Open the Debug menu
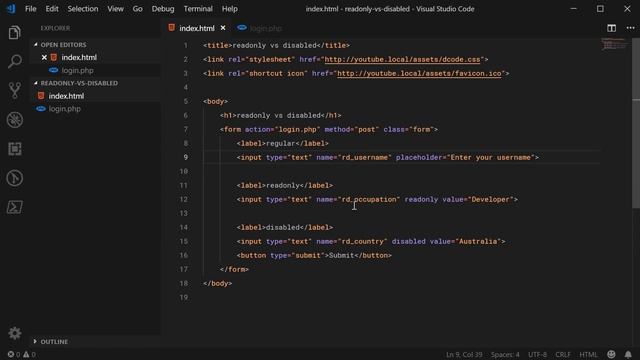The height and width of the screenshot is (360, 640). [x=163, y=9]
